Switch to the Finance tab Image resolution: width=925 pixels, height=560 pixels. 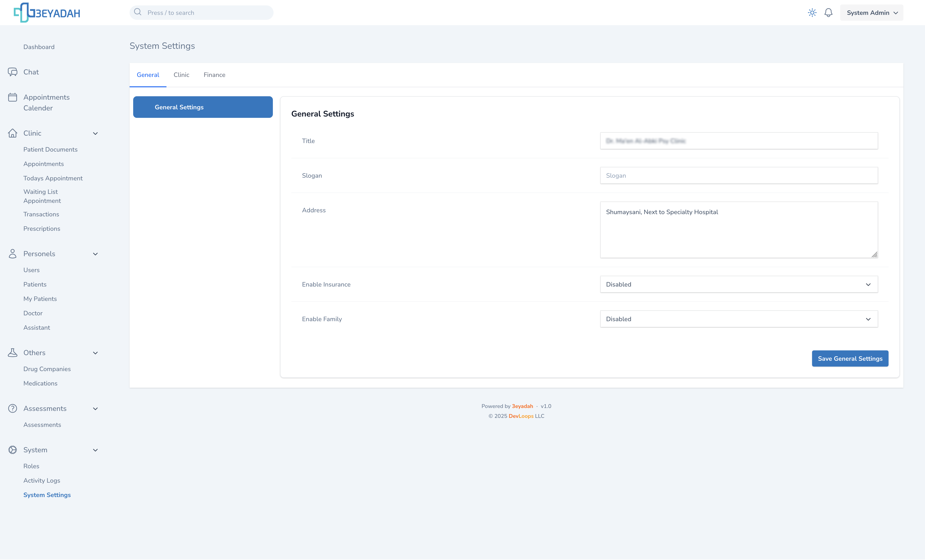click(x=214, y=75)
